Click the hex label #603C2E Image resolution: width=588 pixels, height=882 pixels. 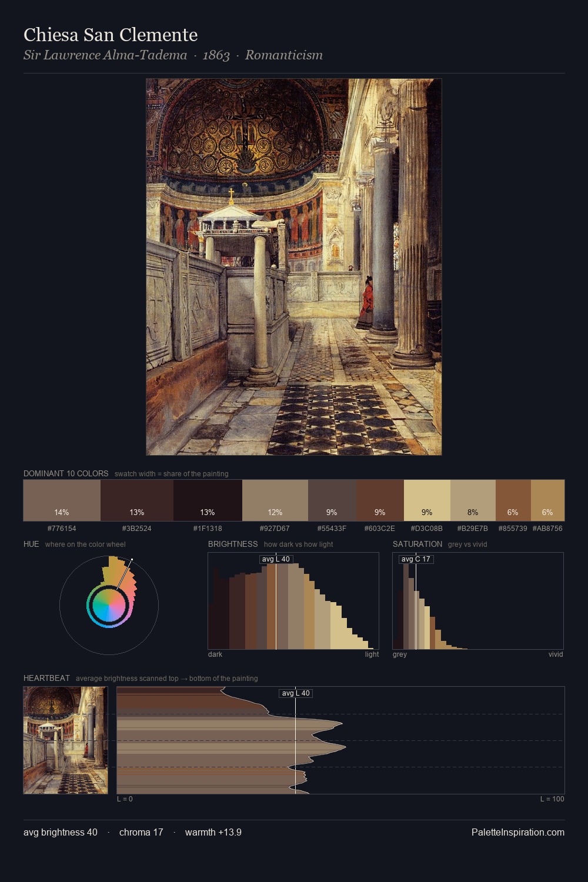[x=380, y=529]
